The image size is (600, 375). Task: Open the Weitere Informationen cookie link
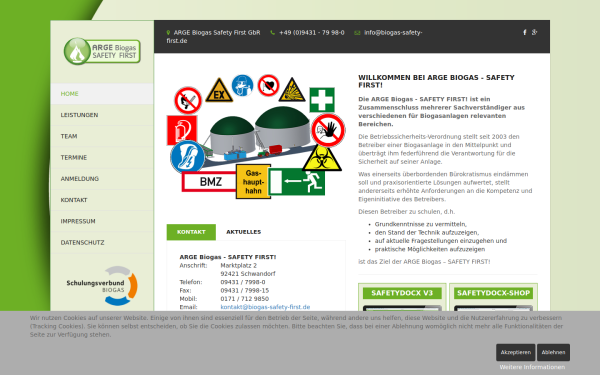coord(532,367)
